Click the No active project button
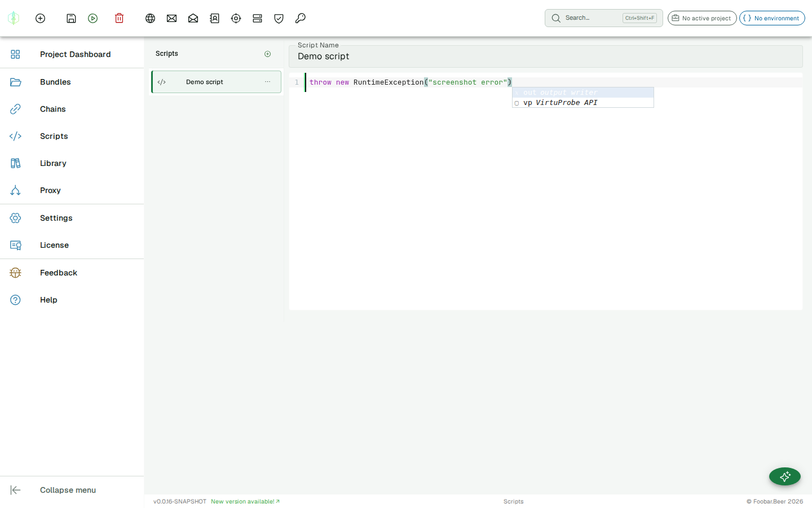Image resolution: width=812 pixels, height=508 pixels. pyautogui.click(x=702, y=18)
